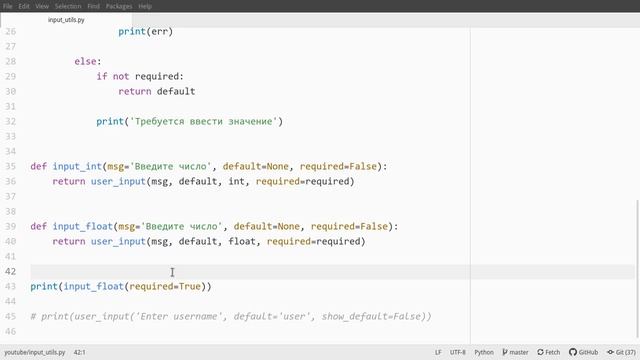
Task: Select the input_utils.py tab
Action: 66,20
